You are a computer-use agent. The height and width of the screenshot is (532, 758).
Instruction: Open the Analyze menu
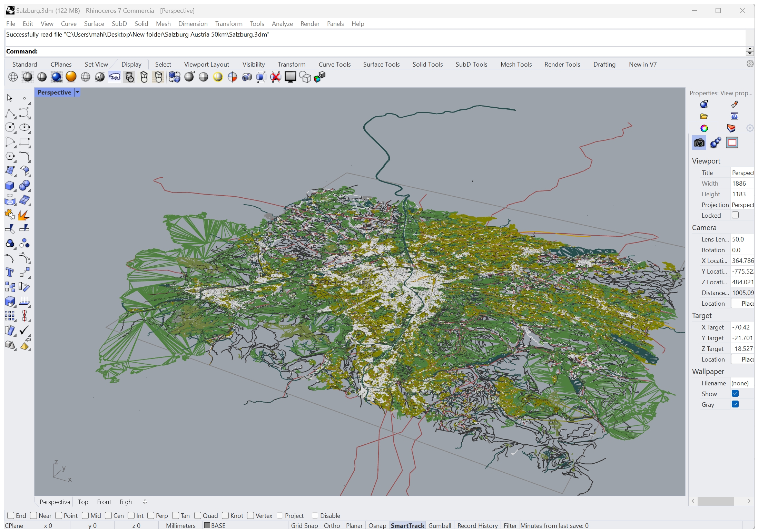click(282, 23)
